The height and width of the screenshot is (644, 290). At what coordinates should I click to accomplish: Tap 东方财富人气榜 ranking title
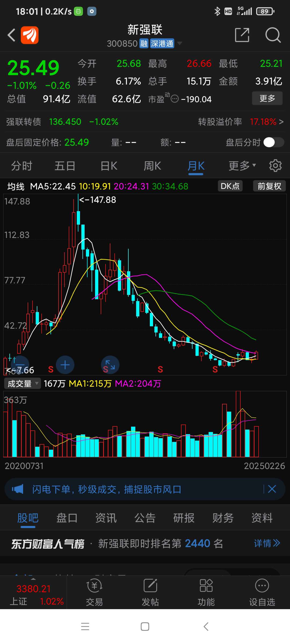click(48, 544)
